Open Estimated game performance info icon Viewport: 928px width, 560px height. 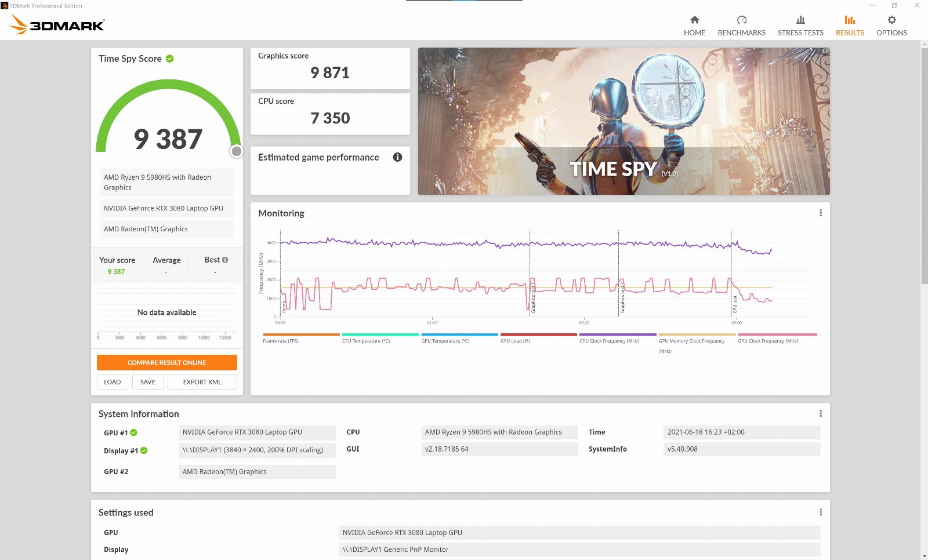pyautogui.click(x=397, y=157)
